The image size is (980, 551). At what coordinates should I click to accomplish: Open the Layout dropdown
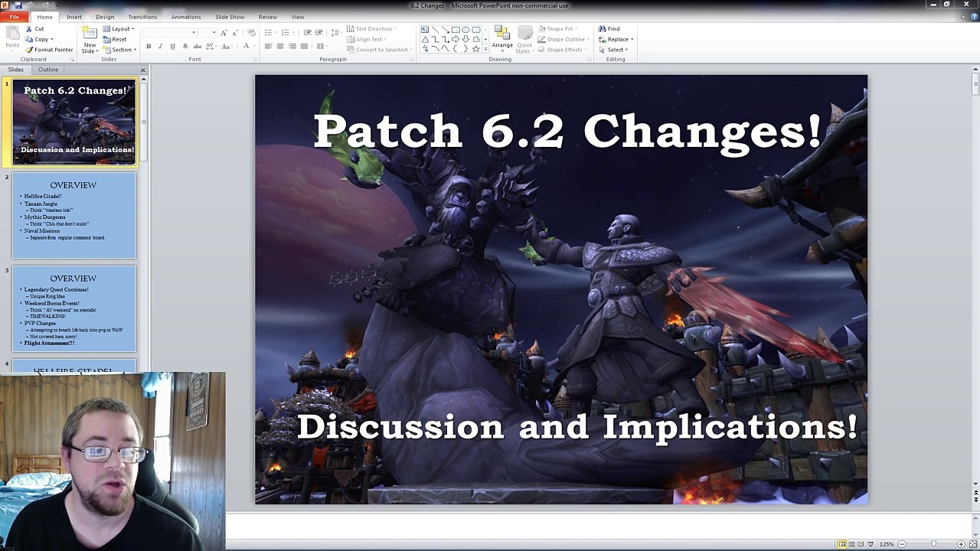tap(119, 29)
